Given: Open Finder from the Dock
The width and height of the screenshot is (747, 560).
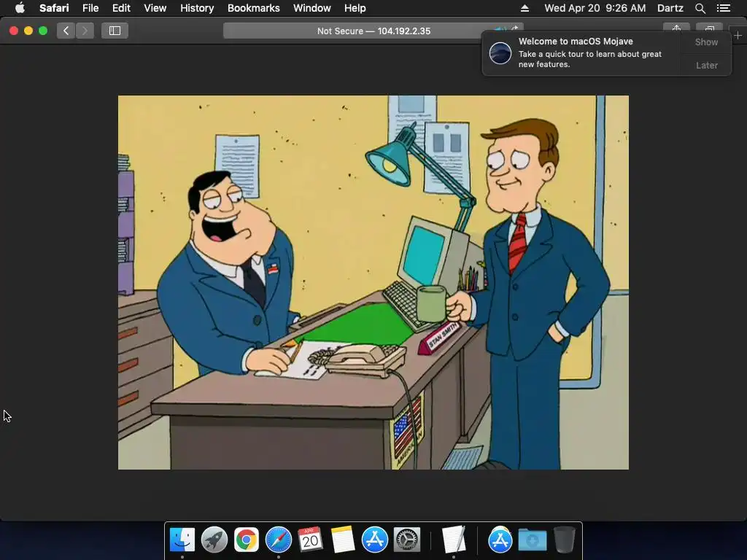Looking at the screenshot, I should (182, 540).
